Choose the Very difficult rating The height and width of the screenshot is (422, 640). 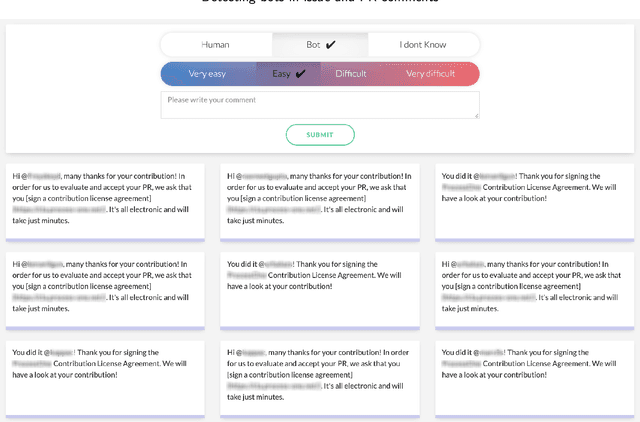[x=430, y=74]
